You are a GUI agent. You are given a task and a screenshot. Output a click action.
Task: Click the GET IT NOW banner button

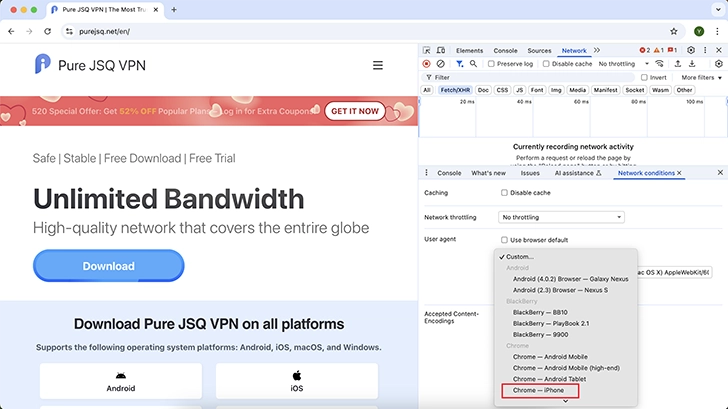tap(355, 111)
